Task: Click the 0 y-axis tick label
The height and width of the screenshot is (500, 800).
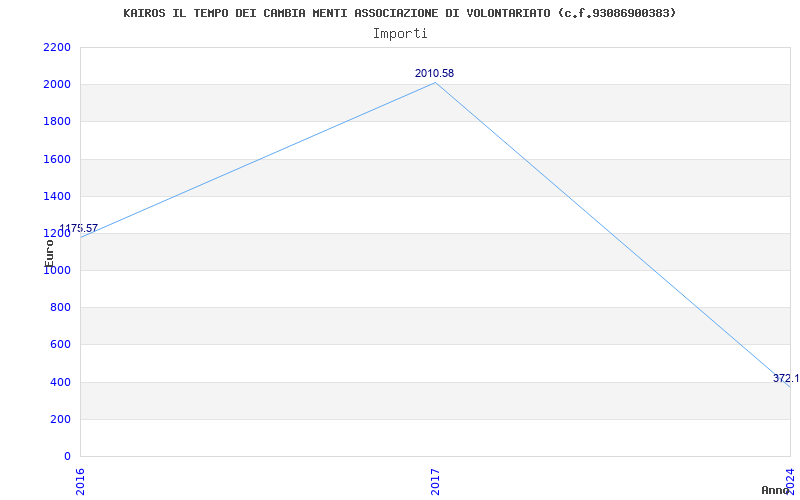Action: [67, 456]
